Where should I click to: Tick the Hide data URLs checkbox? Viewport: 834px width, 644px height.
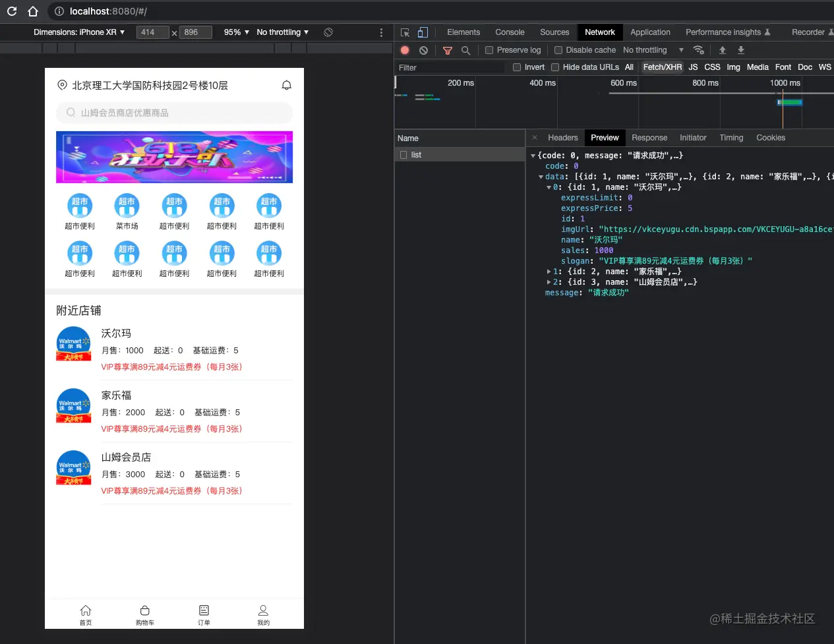[555, 67]
